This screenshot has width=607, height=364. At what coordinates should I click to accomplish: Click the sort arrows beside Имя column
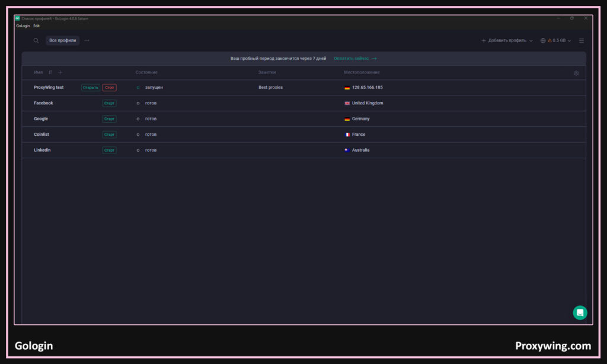point(50,72)
